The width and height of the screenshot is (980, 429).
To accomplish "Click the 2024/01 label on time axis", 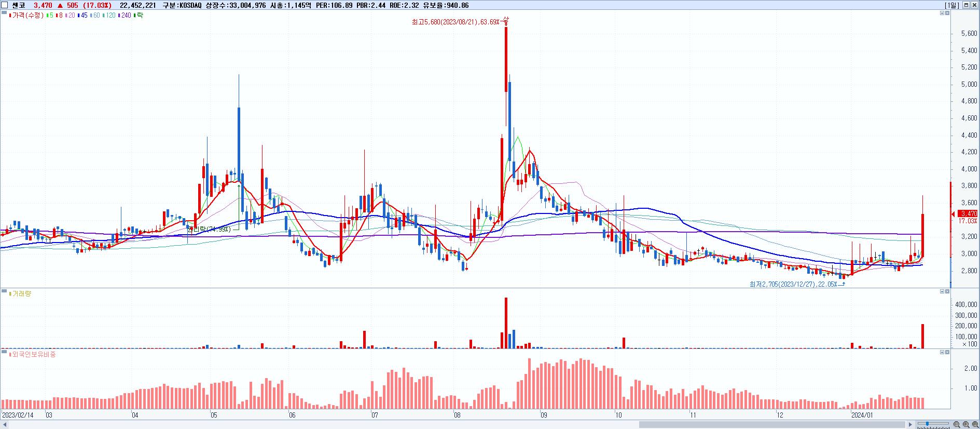I will [863, 415].
